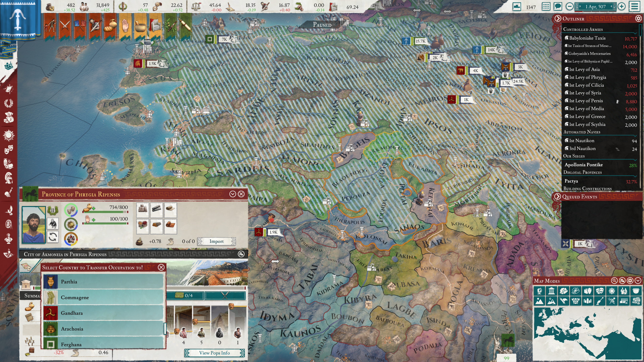Open Apollonia Pontike siege entry
The width and height of the screenshot is (644, 362).
point(601,165)
